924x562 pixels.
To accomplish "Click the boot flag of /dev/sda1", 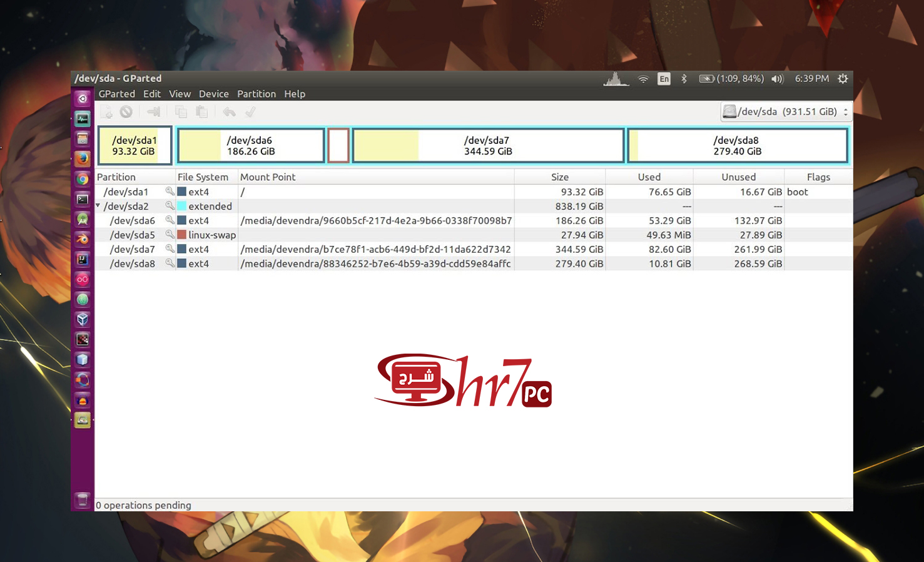I will coord(798,192).
